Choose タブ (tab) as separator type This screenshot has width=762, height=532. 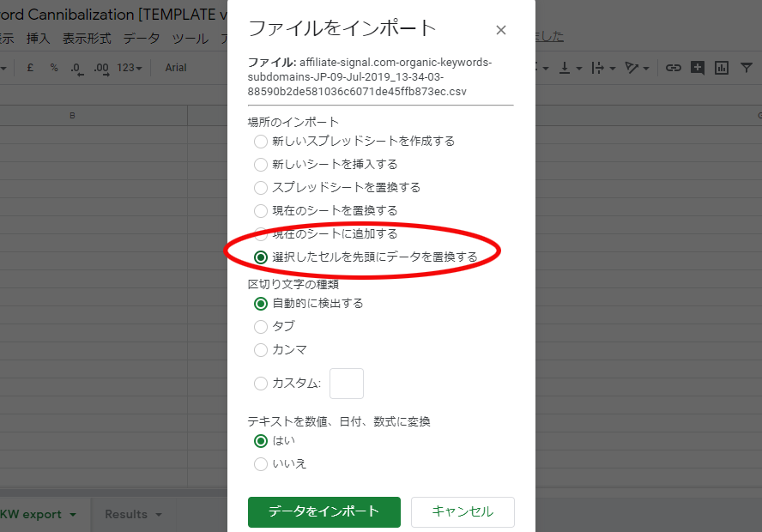(x=261, y=326)
